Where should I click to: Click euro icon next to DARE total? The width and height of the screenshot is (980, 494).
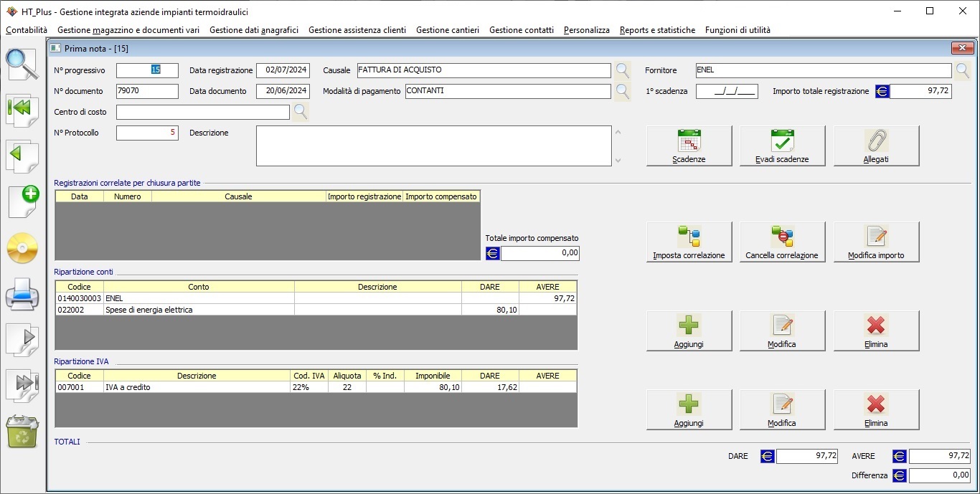(768, 456)
